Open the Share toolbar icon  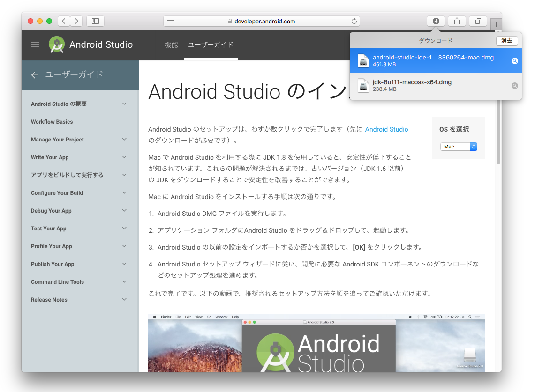tap(457, 21)
